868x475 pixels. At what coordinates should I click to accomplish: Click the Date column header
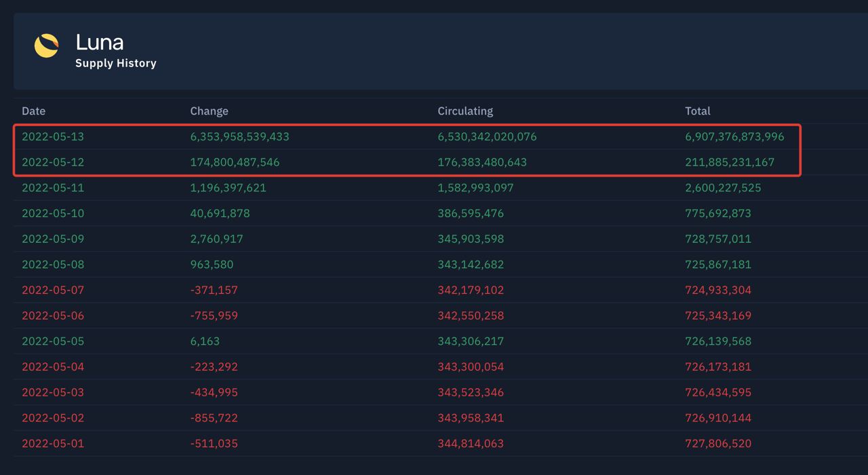pos(34,111)
